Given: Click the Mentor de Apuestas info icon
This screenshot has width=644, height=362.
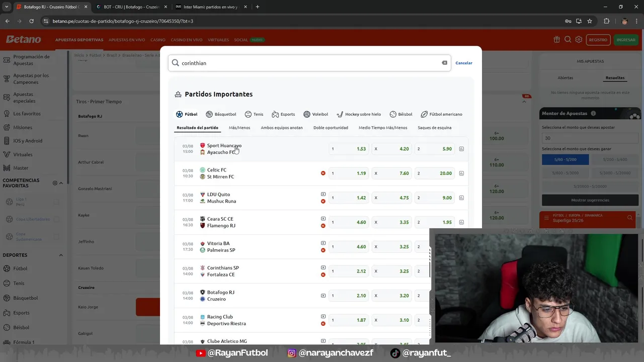Looking at the screenshot, I should click(593, 114).
